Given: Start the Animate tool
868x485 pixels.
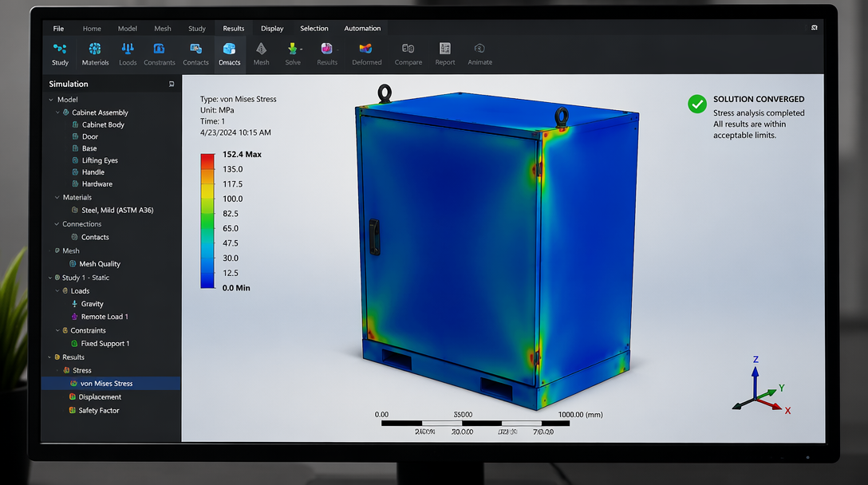Looking at the screenshot, I should pyautogui.click(x=480, y=54).
